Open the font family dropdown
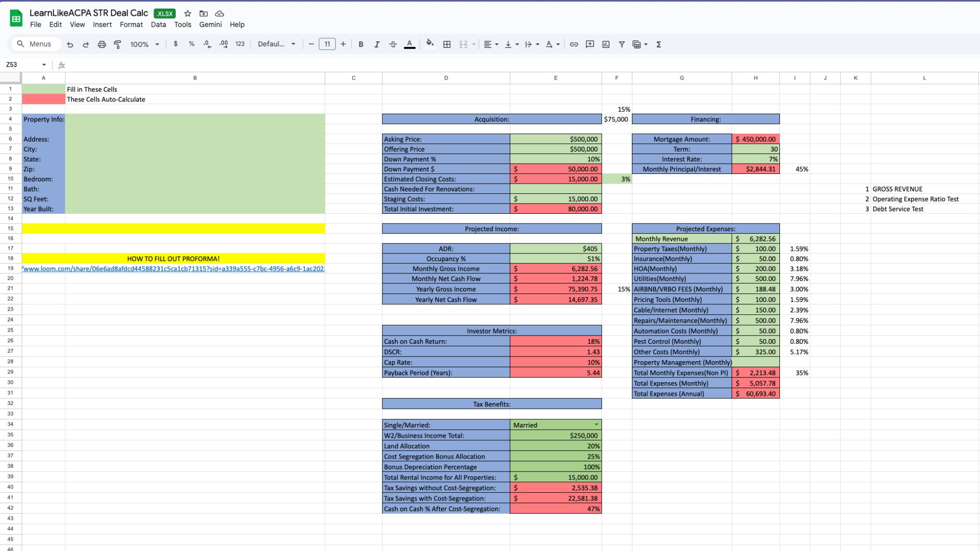Viewport: 980px width, 551px height. [276, 44]
